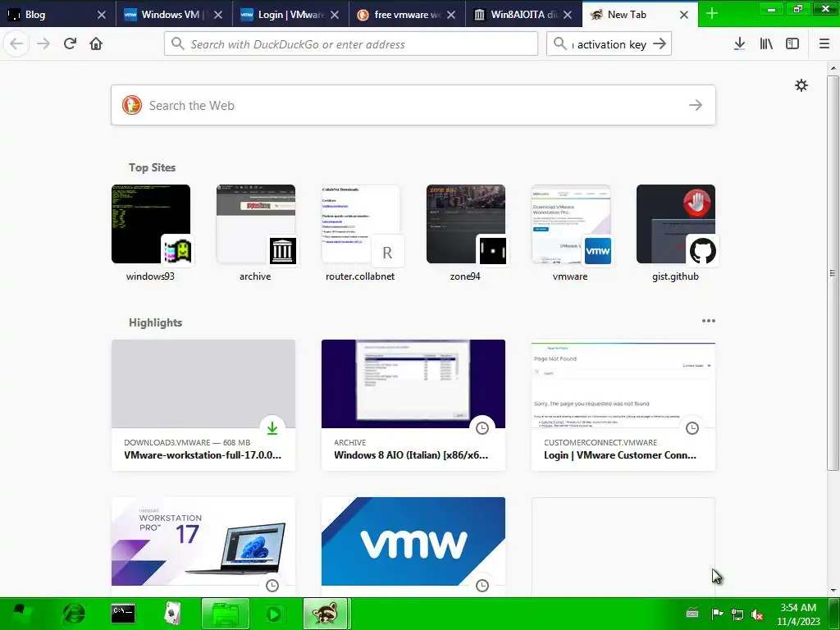This screenshot has width=840, height=630.
Task: Open Action Center flag tray icon
Action: pyautogui.click(x=717, y=614)
